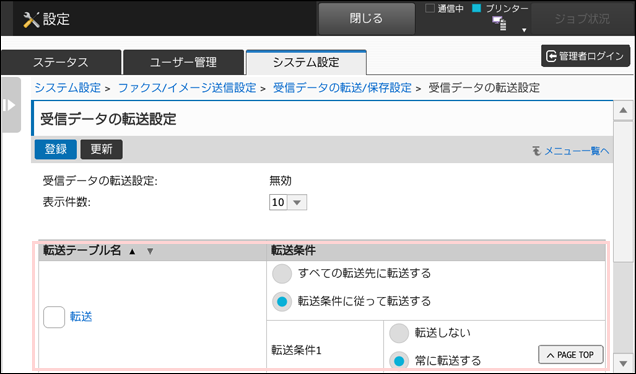The width and height of the screenshot is (636, 374).
Task: Tick the 転送 table checkbox
Action: pyautogui.click(x=54, y=317)
